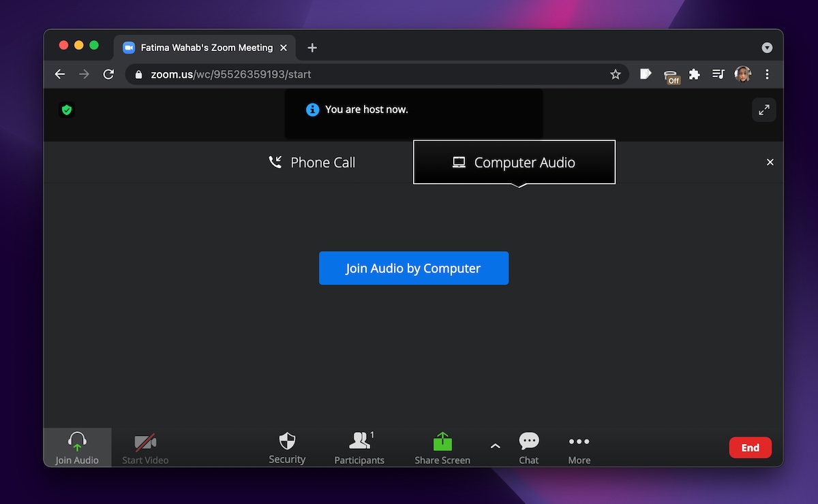Click the info icon in host notification
Viewport: 818px width, 504px height.
[x=312, y=110]
